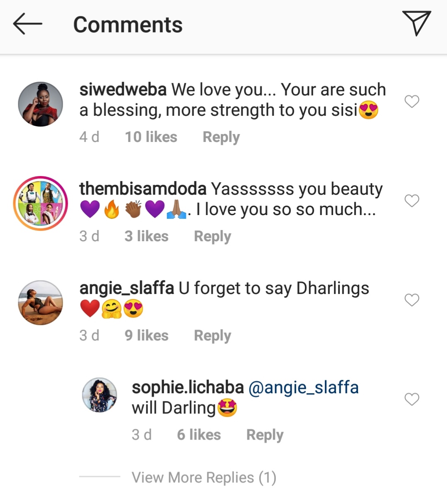Screen dimensions: 447x504
Task: View thembisamdoda's story avatar
Action: 41,203
